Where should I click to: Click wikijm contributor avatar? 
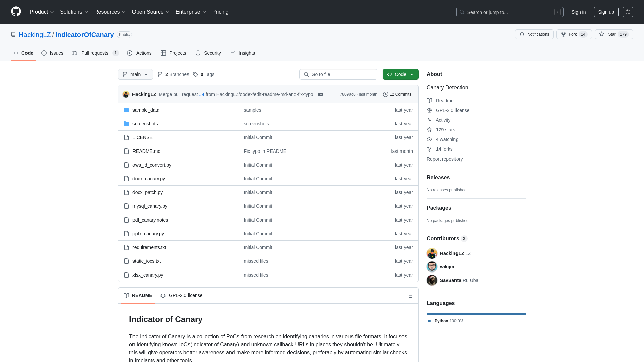(x=432, y=267)
